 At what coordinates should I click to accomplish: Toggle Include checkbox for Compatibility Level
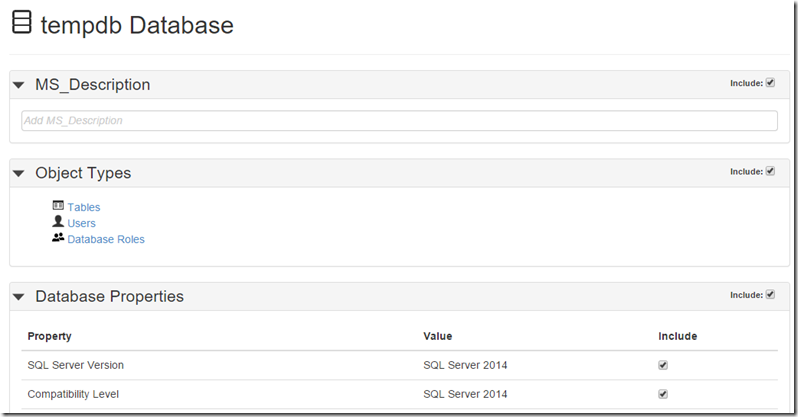pos(663,394)
